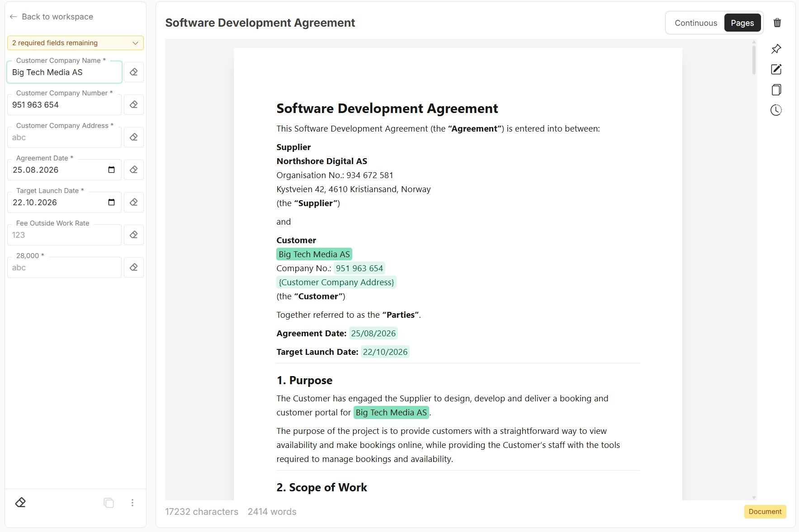Focus the Customer Company Address input
The height and width of the screenshot is (532, 799).
(65, 137)
